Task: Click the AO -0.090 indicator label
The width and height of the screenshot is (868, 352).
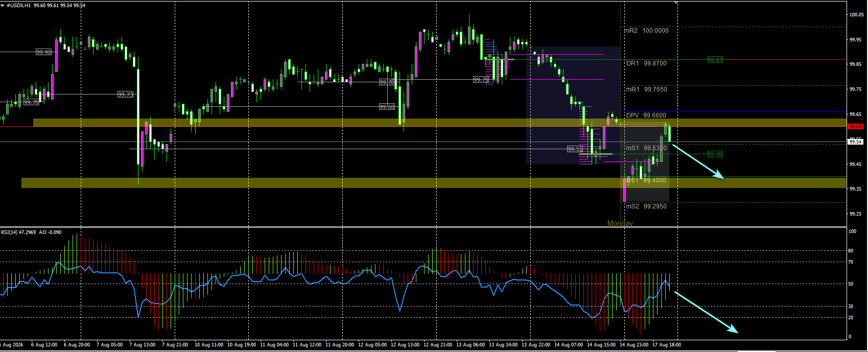Action: 50,232
